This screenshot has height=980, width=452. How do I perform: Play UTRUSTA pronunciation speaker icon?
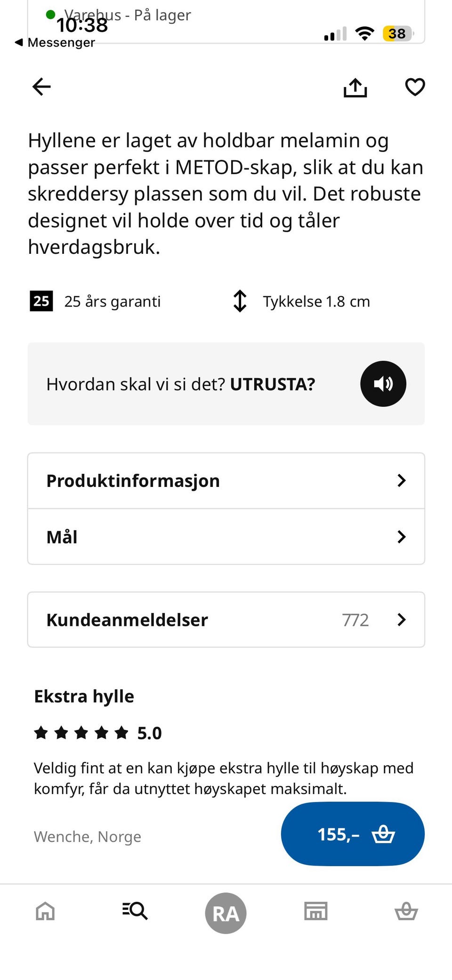point(383,384)
